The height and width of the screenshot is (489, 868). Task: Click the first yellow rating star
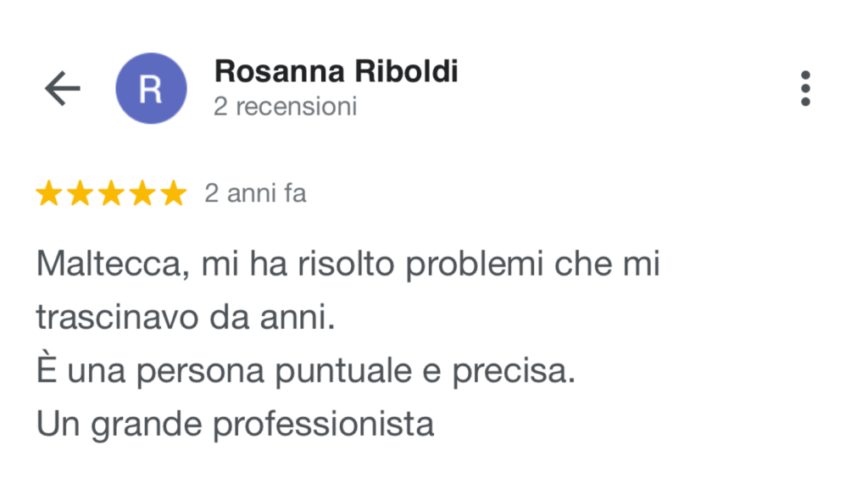[50, 194]
